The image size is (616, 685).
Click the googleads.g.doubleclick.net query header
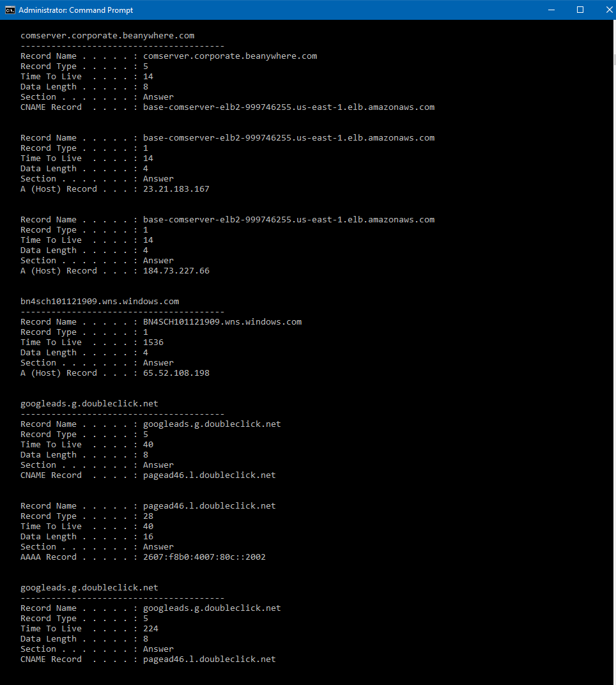pyautogui.click(x=89, y=403)
